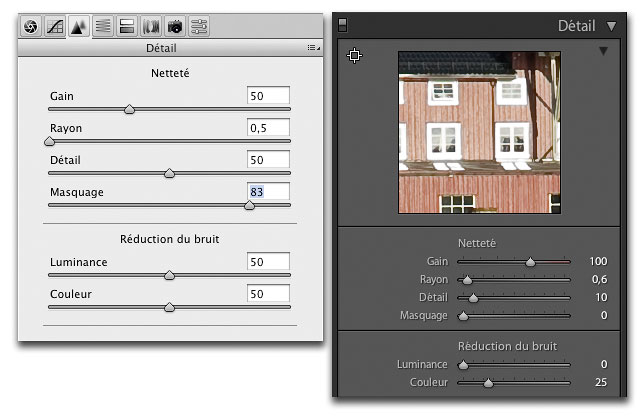642x418 pixels.
Task: Click the Lightroom Rayon value 0,6
Action: (599, 279)
